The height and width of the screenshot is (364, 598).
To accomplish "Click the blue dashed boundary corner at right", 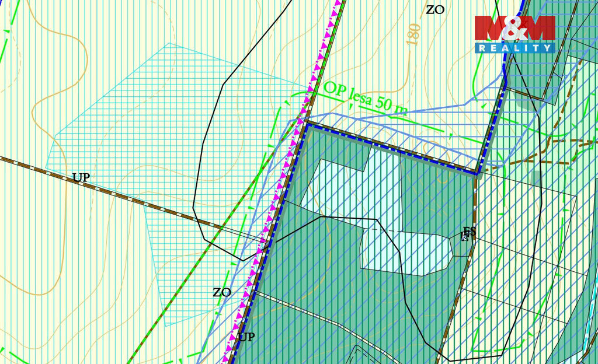I will (x=477, y=173).
